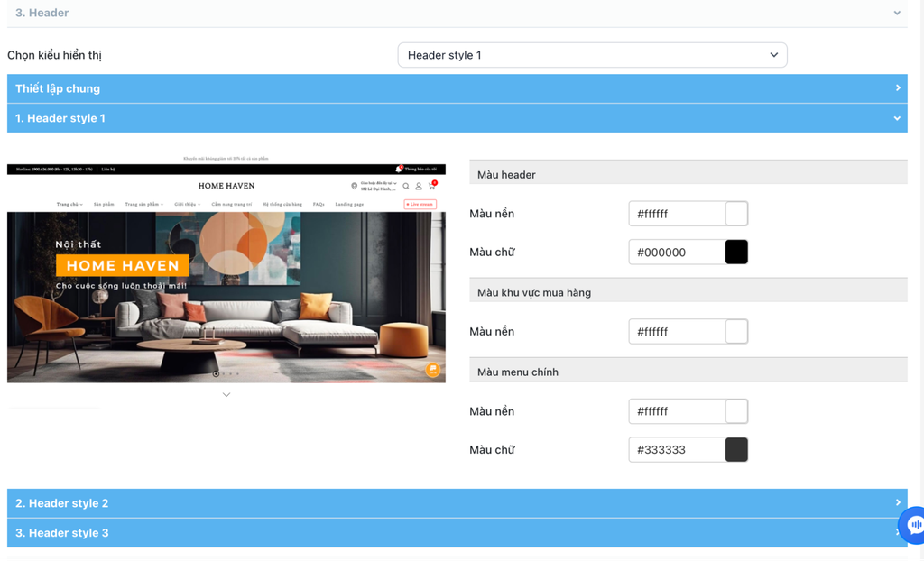Click the notification bell in black top bar
The image size is (924, 561).
398,169
